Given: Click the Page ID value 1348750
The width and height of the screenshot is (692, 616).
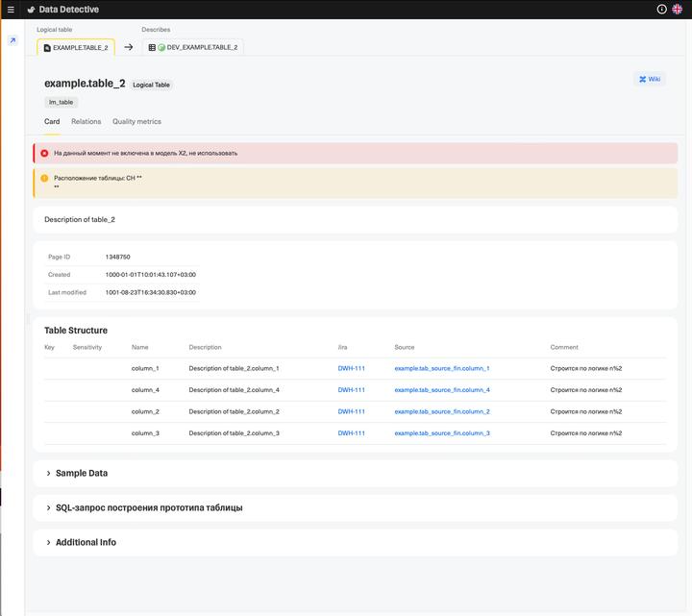Looking at the screenshot, I should 118,257.
